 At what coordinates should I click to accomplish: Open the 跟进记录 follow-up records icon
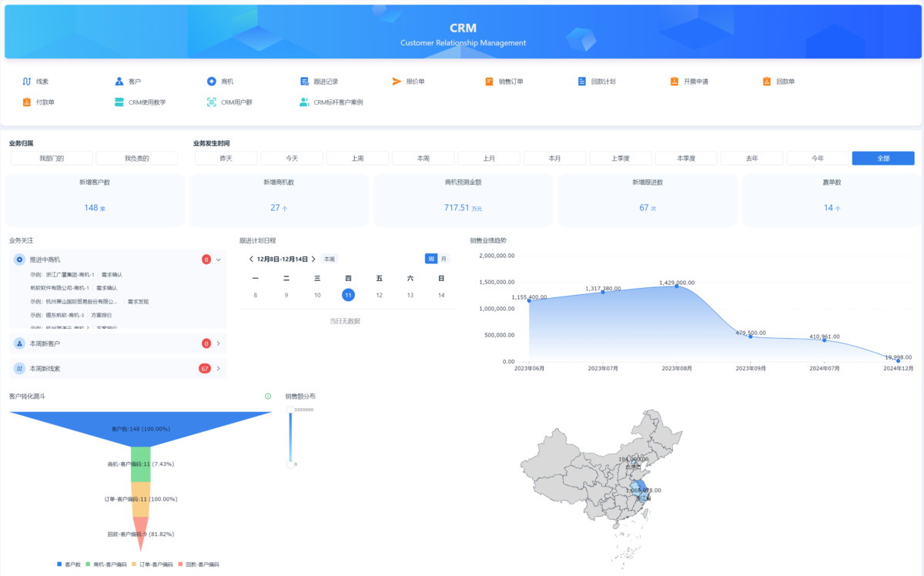[x=304, y=81]
